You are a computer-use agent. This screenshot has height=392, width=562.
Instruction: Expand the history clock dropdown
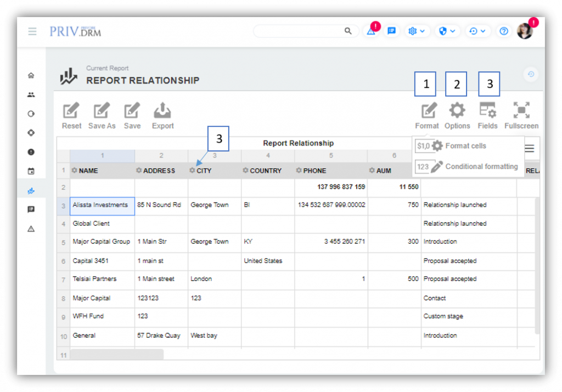pos(477,31)
